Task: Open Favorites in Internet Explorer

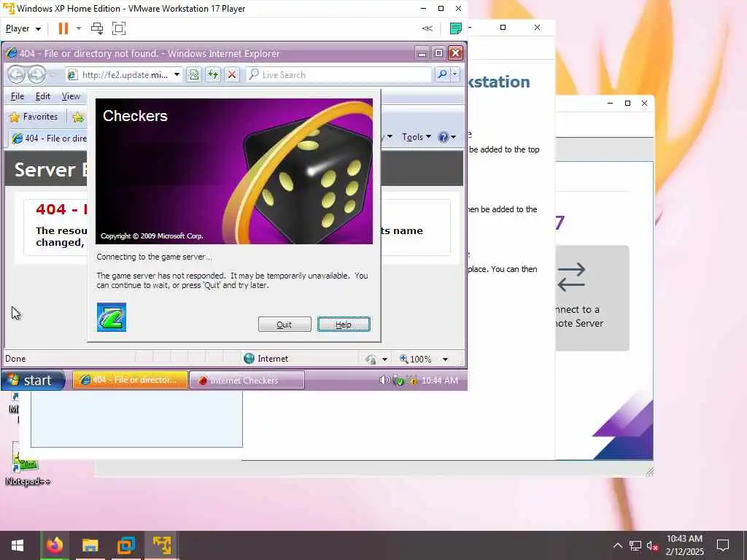Action: click(x=34, y=117)
